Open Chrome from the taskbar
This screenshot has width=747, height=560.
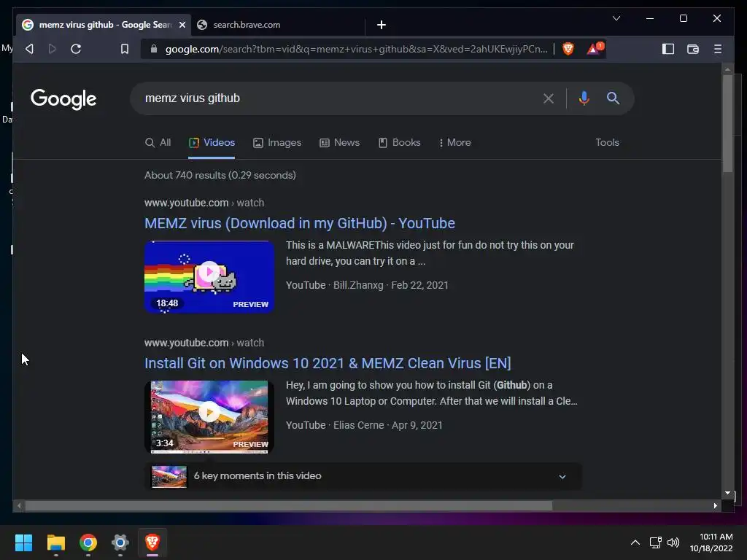(88, 542)
